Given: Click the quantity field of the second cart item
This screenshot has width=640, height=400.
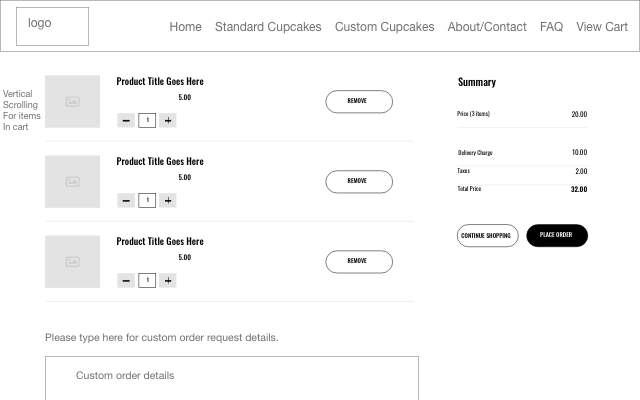Looking at the screenshot, I should pyautogui.click(x=147, y=200).
